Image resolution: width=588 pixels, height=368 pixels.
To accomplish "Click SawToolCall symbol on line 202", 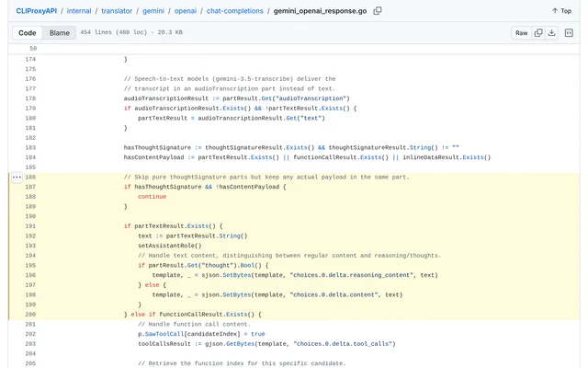I will point(164,334).
